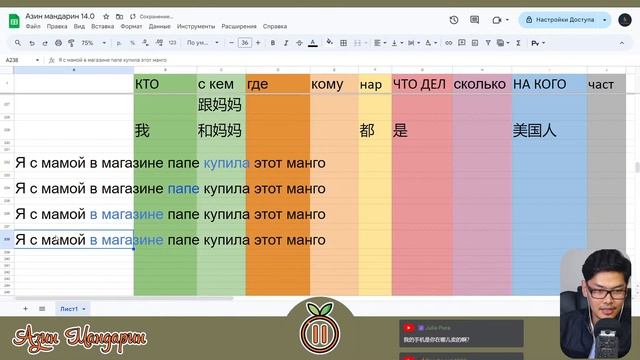Insert a comment from toolbar
This screenshot has width=640, height=360.
pos(462,43)
